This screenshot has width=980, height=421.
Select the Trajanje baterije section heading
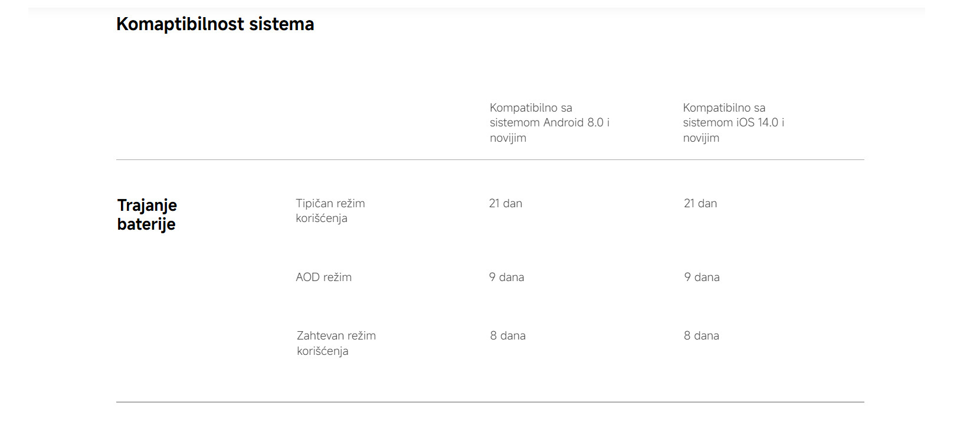147,214
